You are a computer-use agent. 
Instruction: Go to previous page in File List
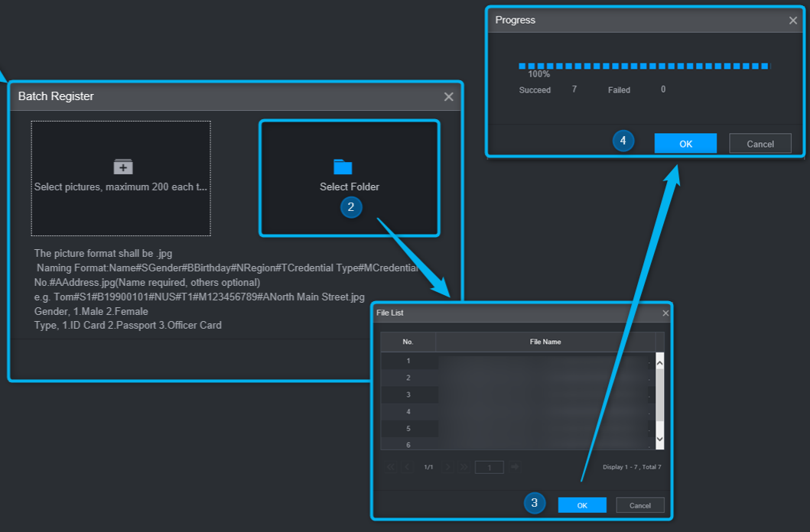tap(407, 467)
